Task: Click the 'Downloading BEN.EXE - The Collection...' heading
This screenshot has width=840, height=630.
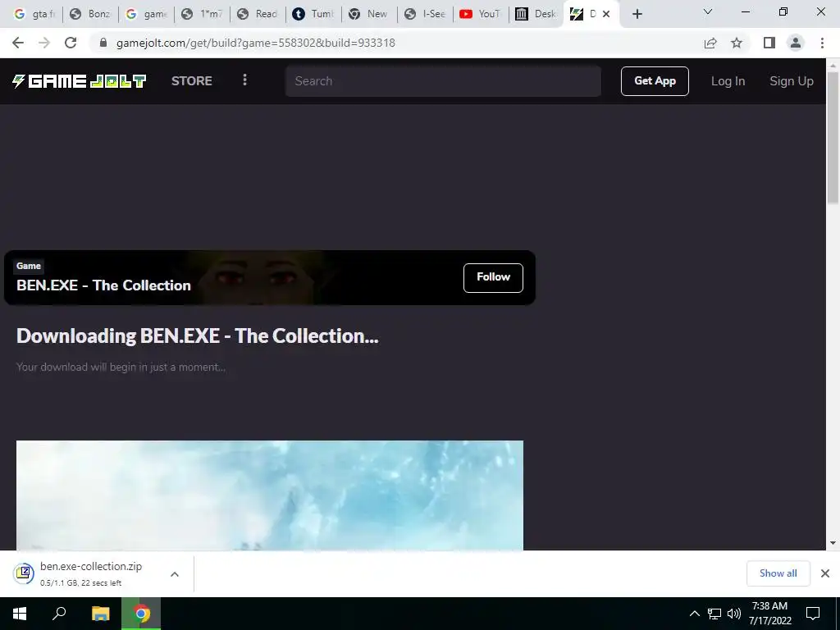Action: [x=197, y=336]
